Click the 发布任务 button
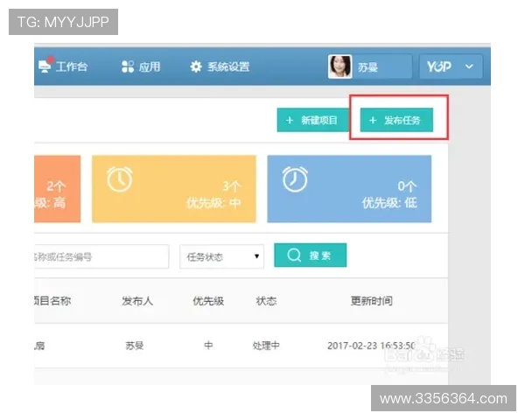The width and height of the screenshot is (525, 420). [396, 120]
